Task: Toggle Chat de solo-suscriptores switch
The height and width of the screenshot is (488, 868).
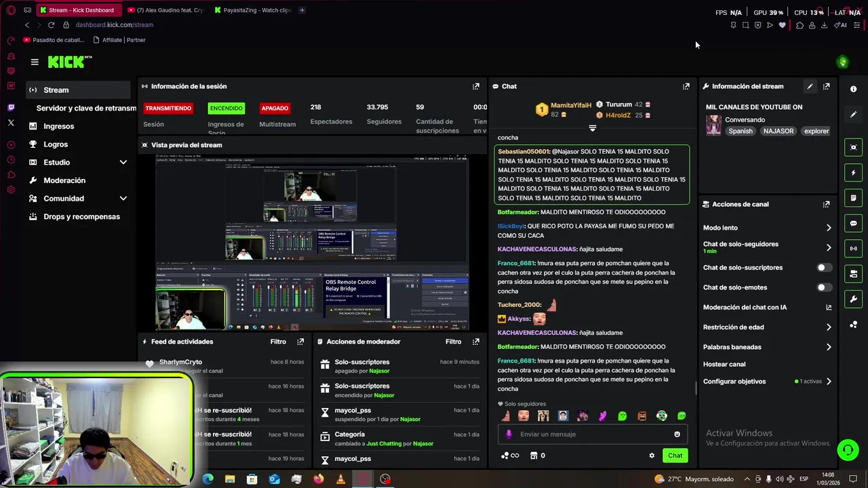Action: click(x=823, y=268)
